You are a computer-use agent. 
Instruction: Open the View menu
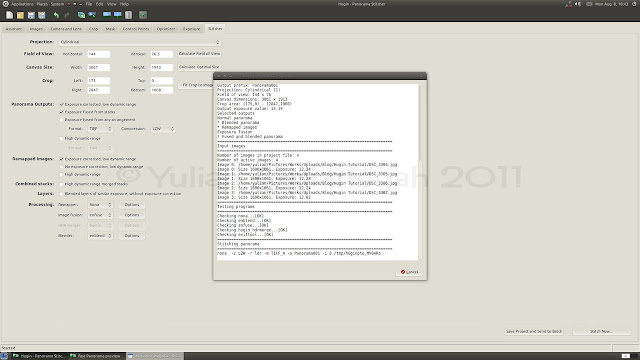tap(111, 4)
